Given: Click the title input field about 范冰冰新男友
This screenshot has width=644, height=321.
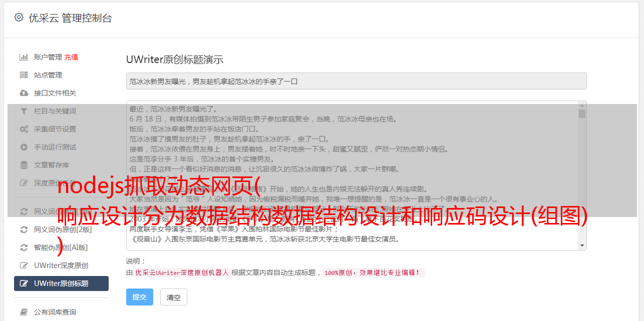Looking at the screenshot, I should tap(356, 81).
